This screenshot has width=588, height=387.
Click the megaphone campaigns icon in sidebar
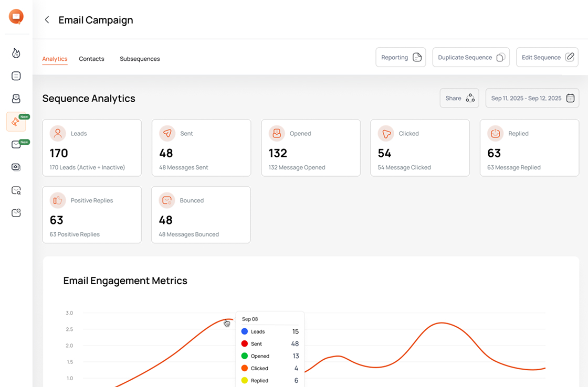(x=16, y=121)
